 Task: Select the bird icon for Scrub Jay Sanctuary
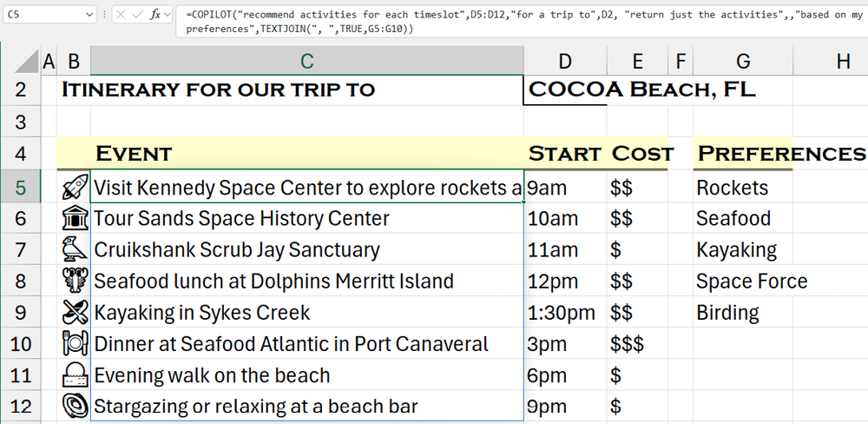coord(76,250)
